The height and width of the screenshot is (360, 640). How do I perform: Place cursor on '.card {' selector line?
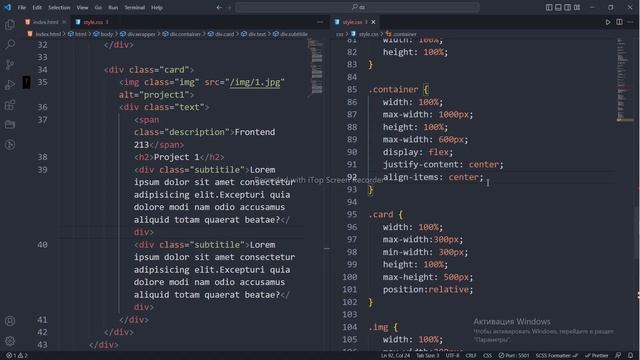386,215
